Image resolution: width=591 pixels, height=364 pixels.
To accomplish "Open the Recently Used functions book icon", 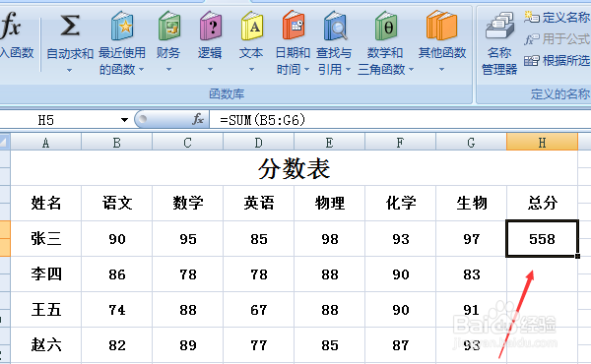I will click(122, 26).
